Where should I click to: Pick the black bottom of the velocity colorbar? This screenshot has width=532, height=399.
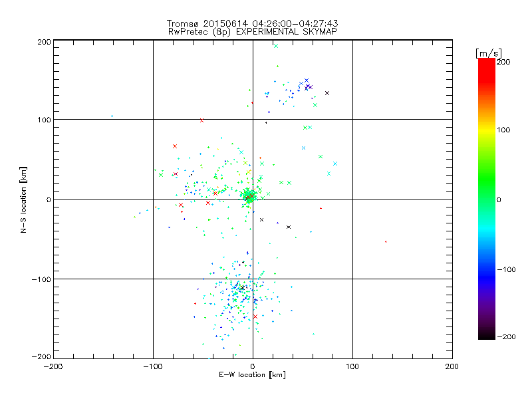click(x=487, y=336)
